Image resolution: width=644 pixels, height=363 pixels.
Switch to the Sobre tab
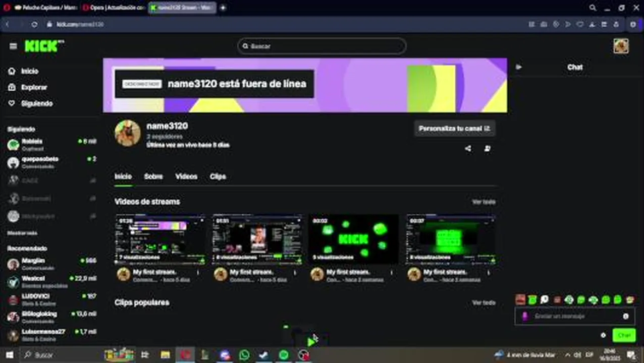point(153,176)
